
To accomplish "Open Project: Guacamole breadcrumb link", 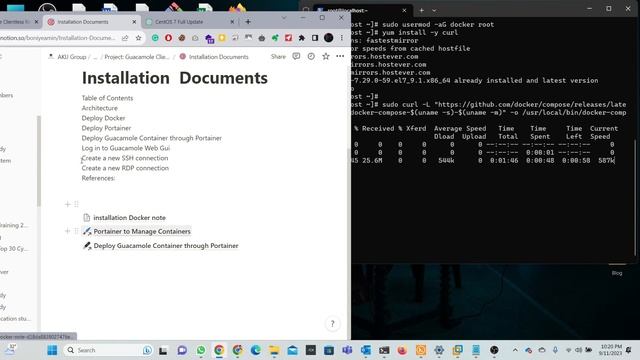I will (137, 57).
